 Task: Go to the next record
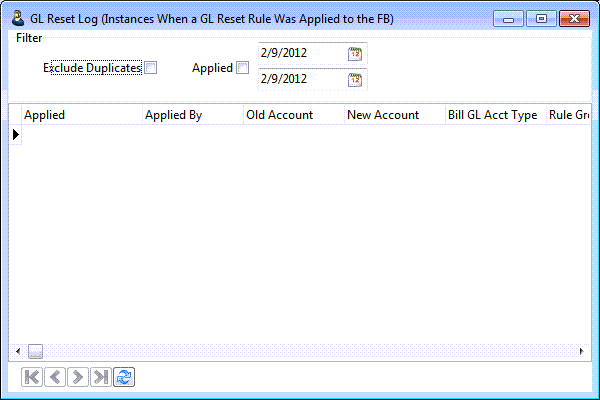[x=78, y=377]
